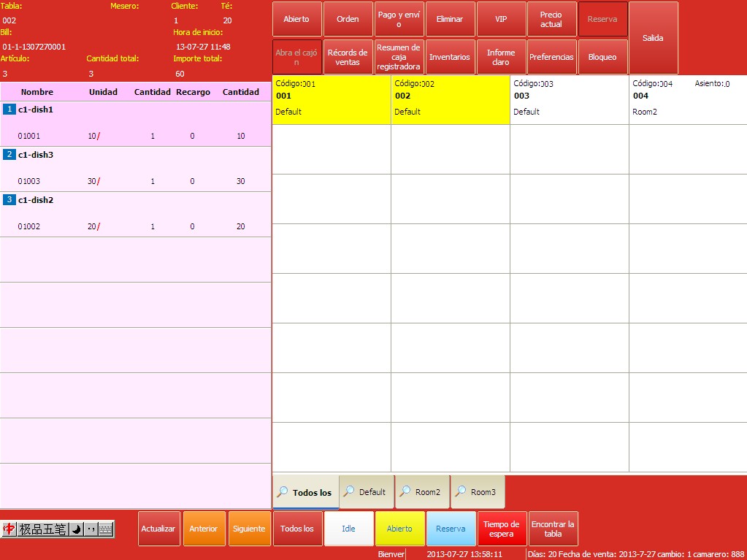This screenshot has width=747, height=560.
Task: Open the Preferencias settings
Action: pyautogui.click(x=551, y=57)
